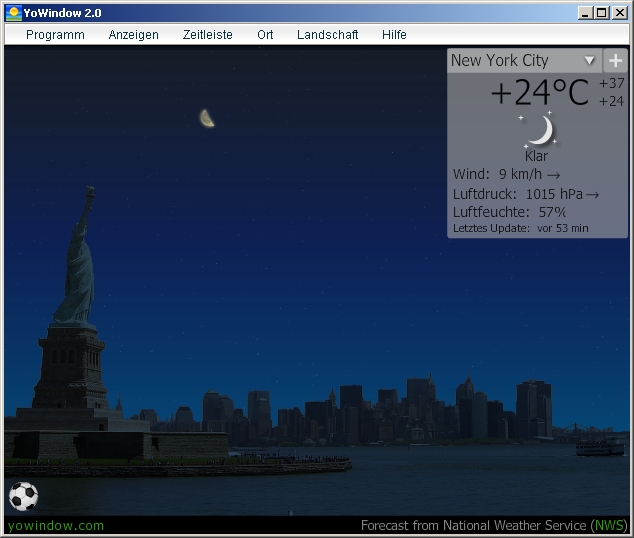
Task: Open the Anzeigen menu
Action: (133, 35)
